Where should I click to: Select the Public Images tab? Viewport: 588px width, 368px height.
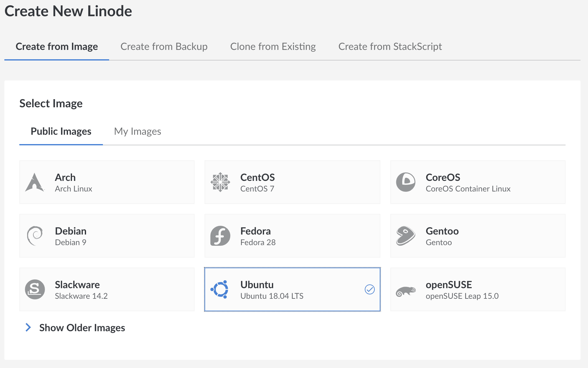[61, 131]
